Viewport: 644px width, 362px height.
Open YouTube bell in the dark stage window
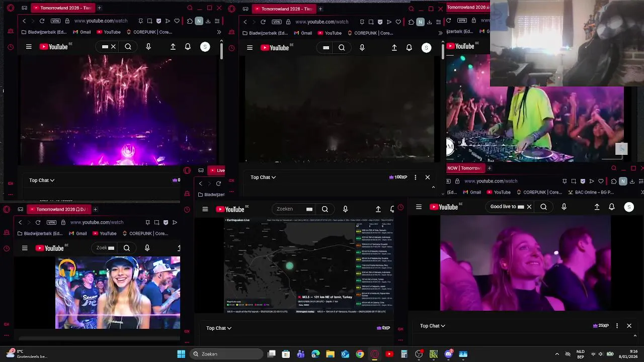tap(409, 48)
